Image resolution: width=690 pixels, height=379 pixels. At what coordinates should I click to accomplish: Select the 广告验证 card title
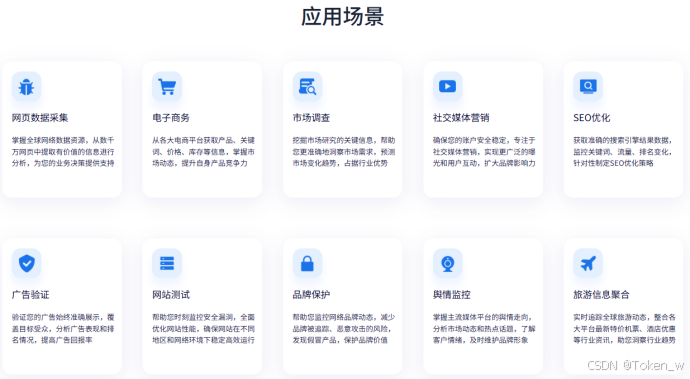click(30, 295)
